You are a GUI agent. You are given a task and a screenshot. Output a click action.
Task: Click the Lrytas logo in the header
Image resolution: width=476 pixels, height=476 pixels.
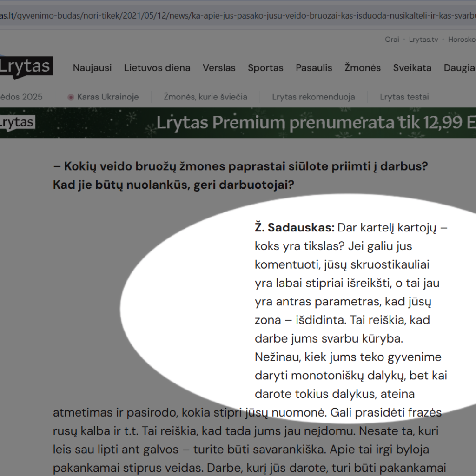point(26,67)
